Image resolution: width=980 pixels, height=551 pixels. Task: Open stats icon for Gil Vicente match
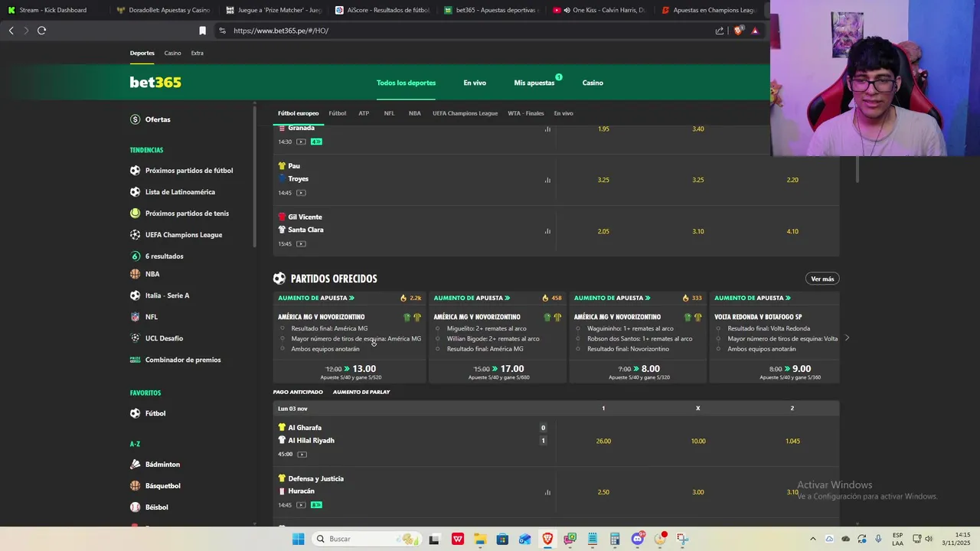[x=547, y=231]
